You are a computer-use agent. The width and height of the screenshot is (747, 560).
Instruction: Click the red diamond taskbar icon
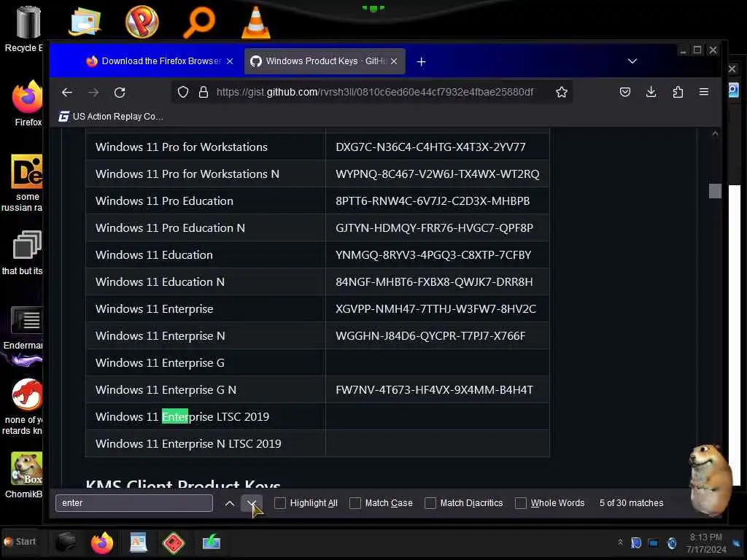(x=174, y=542)
